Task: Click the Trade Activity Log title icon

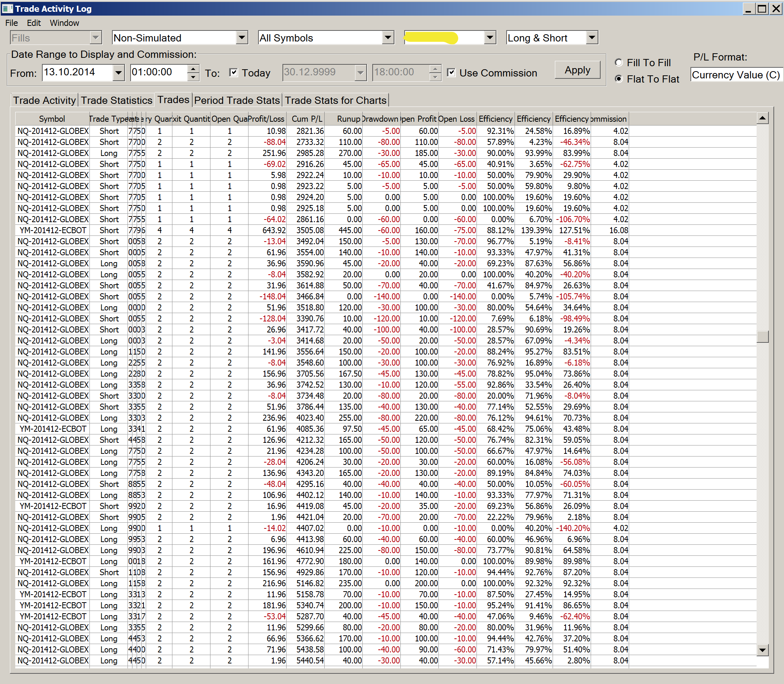Action: 7,8
